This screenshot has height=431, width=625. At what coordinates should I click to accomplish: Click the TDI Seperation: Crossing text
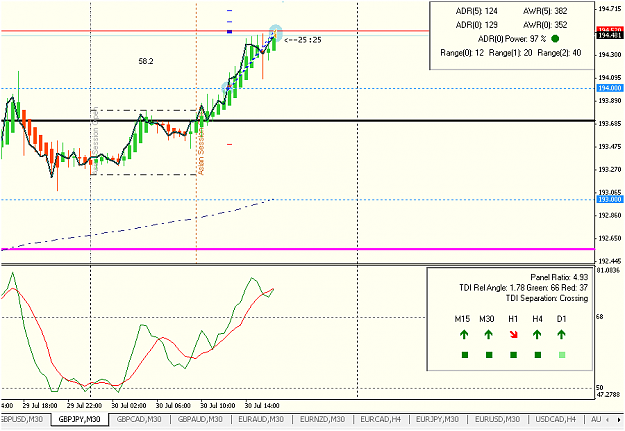tap(547, 298)
